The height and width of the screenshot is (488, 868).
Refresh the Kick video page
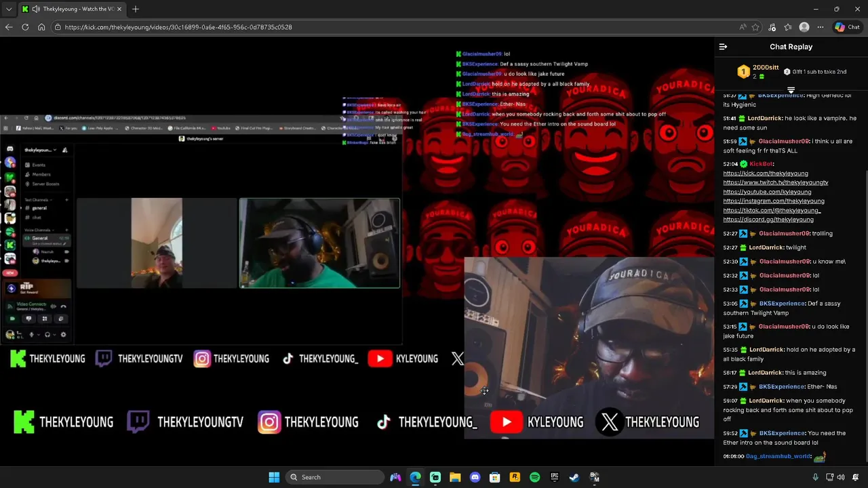(25, 27)
